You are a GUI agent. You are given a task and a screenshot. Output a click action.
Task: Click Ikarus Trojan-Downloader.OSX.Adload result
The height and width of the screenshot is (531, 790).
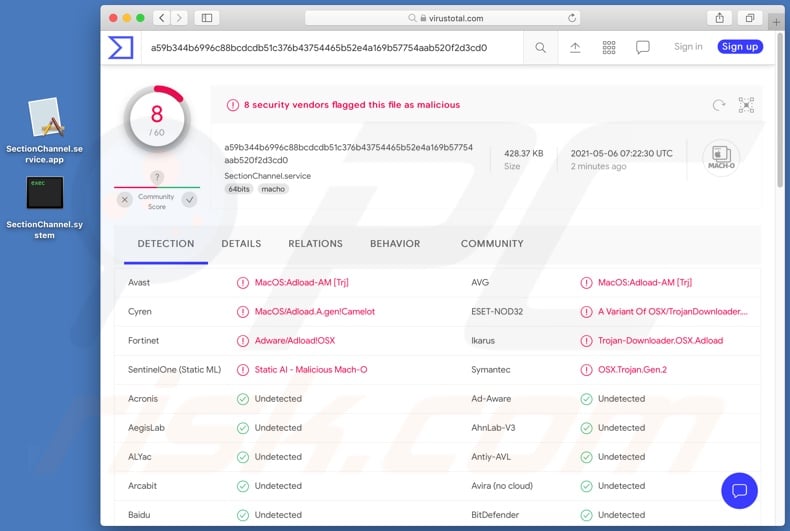pyautogui.click(x=660, y=341)
